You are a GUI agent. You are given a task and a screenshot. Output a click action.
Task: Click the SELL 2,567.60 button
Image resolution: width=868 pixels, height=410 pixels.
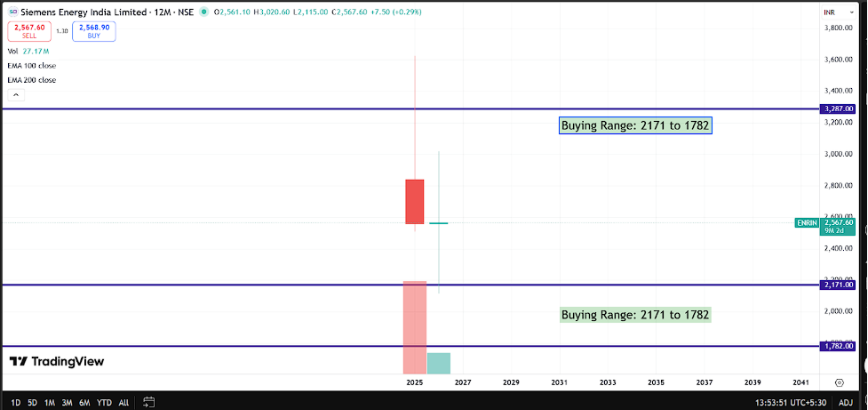[29, 31]
